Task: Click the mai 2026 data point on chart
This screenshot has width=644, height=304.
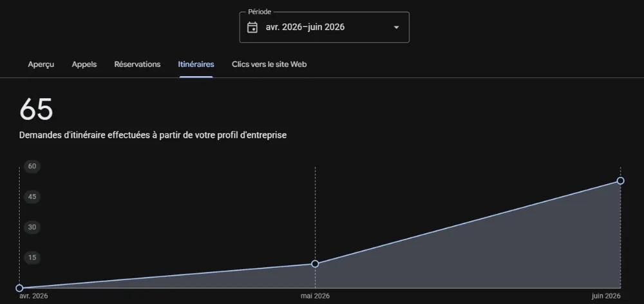Action: click(315, 263)
